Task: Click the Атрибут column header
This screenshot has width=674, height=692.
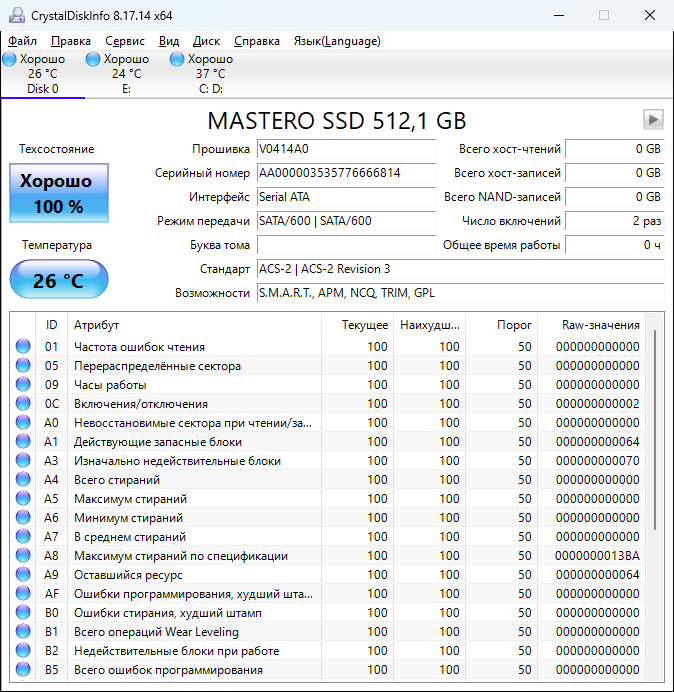Action: [x=194, y=325]
